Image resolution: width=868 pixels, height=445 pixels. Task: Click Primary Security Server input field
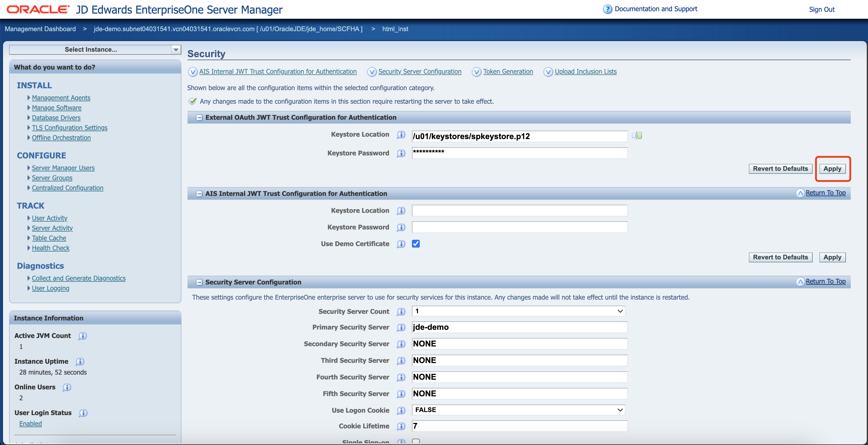[x=520, y=327]
